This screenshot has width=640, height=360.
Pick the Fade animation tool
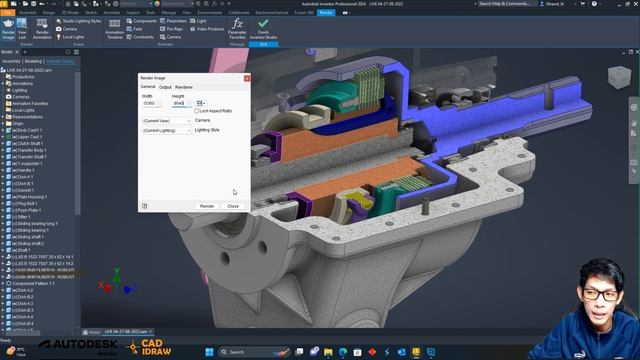point(134,29)
